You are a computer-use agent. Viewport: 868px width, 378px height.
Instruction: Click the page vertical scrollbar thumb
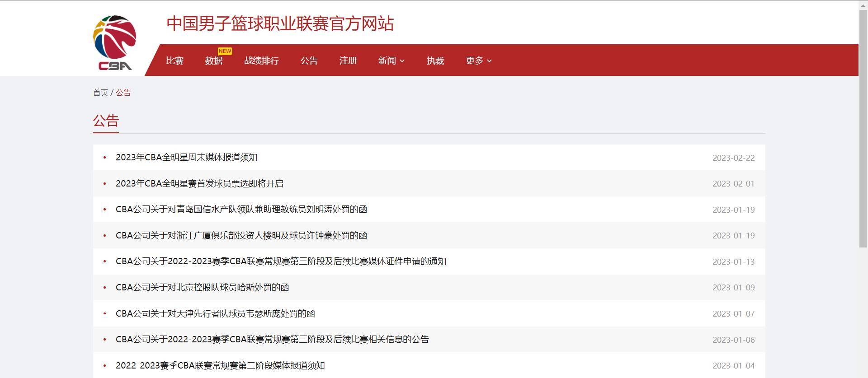tap(863, 128)
